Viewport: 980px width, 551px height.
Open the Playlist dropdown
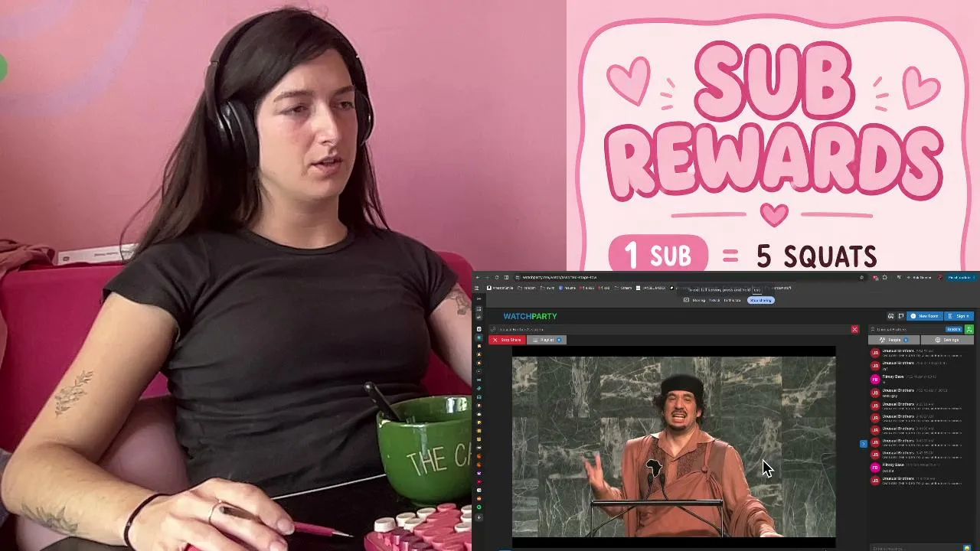point(547,340)
